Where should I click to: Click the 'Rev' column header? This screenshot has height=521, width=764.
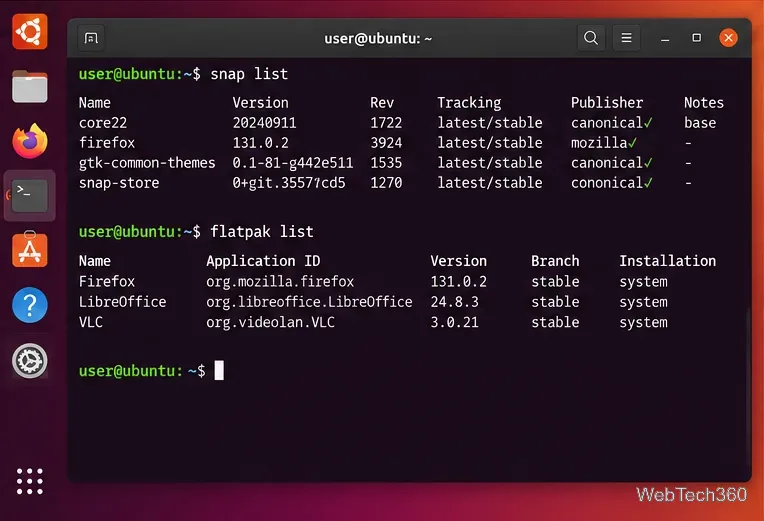point(382,103)
